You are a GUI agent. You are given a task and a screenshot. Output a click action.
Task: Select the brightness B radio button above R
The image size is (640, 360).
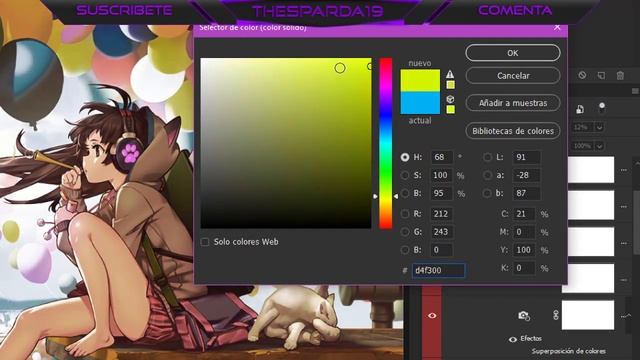click(x=404, y=193)
